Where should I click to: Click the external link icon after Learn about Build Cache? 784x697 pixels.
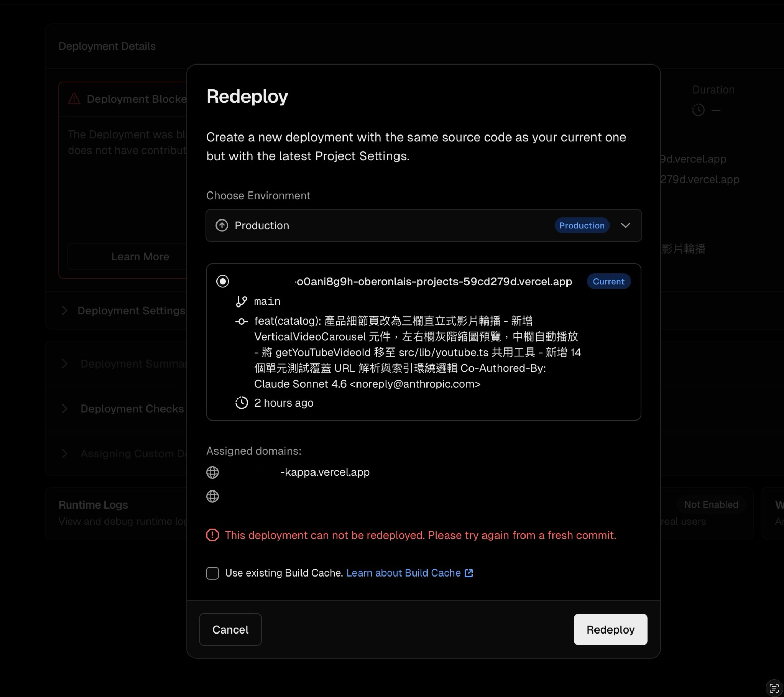[469, 573]
